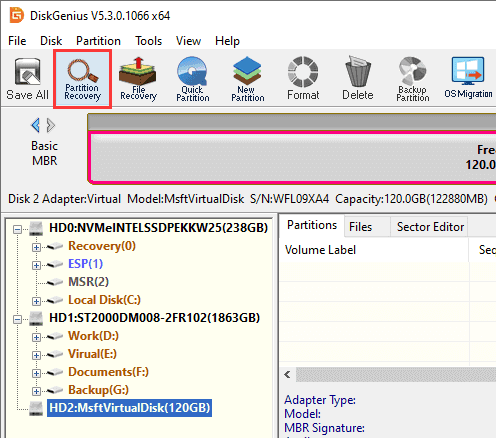Select Local Disk(C:) in the tree
Image resolution: width=496 pixels, height=438 pixels.
click(105, 300)
